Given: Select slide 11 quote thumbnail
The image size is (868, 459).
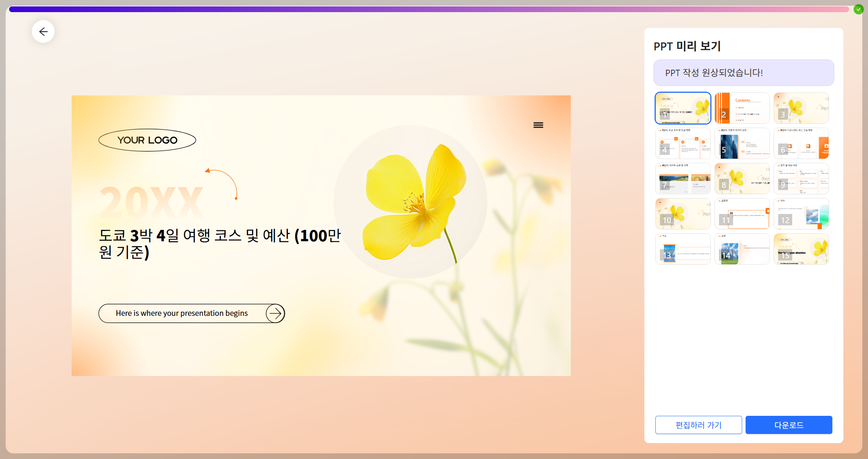Looking at the screenshot, I should click(742, 214).
